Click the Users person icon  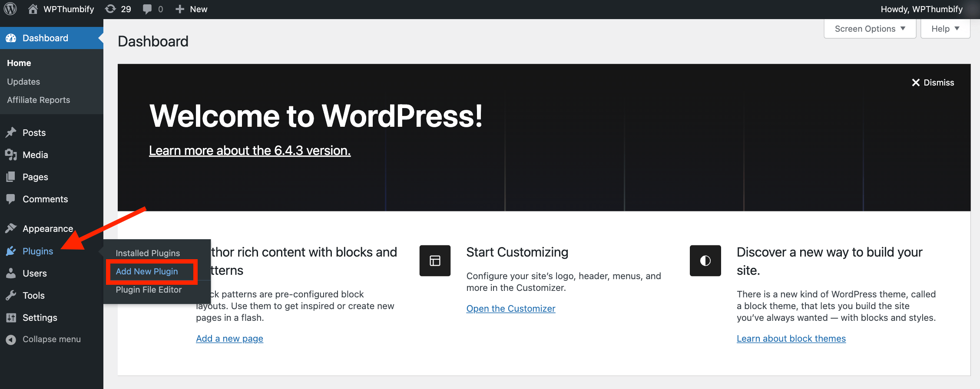(x=11, y=273)
